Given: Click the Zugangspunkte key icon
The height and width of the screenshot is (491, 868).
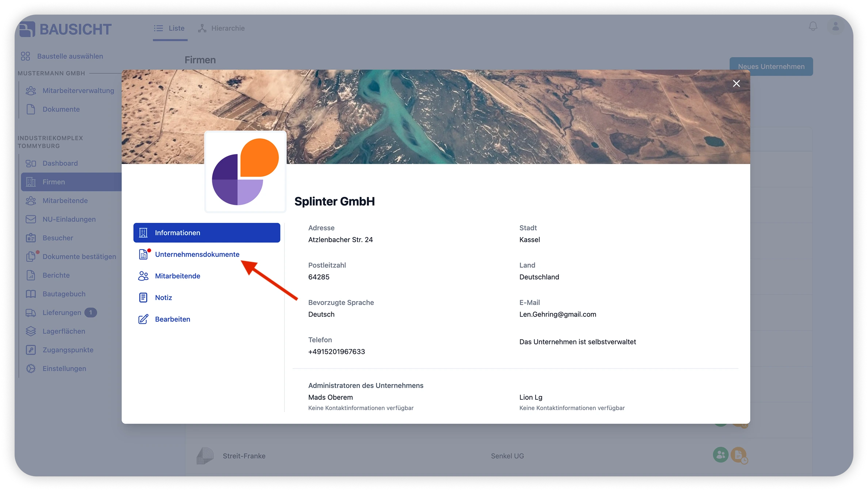Looking at the screenshot, I should point(31,350).
